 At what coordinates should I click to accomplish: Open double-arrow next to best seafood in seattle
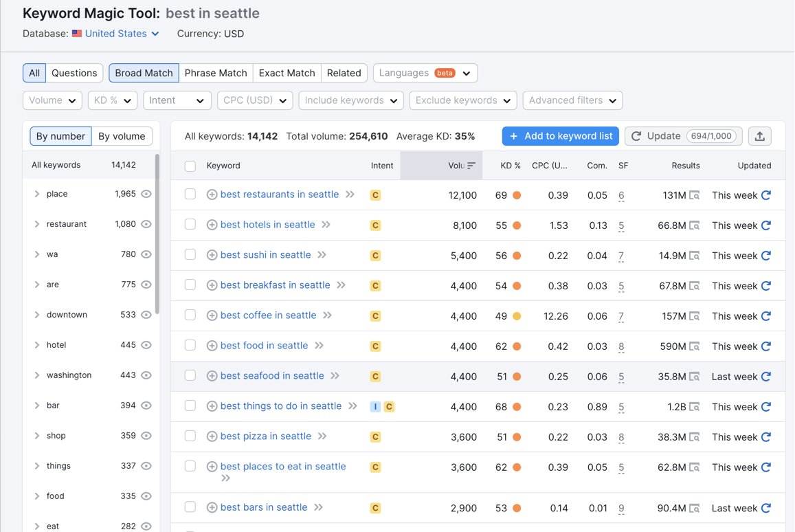335,375
